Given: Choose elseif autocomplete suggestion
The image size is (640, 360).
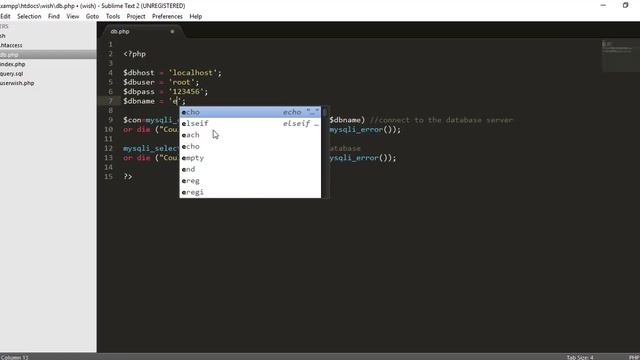Looking at the screenshot, I should coord(250,123).
